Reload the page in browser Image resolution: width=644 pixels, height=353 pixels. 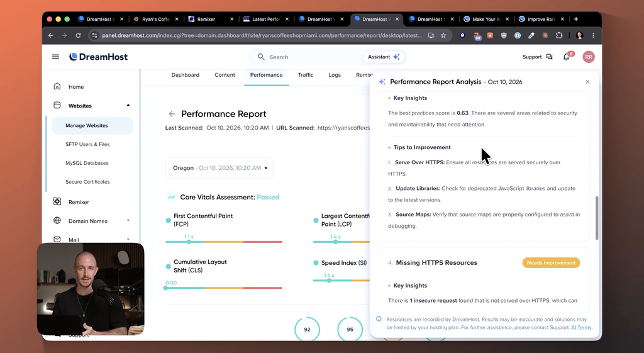pyautogui.click(x=78, y=35)
